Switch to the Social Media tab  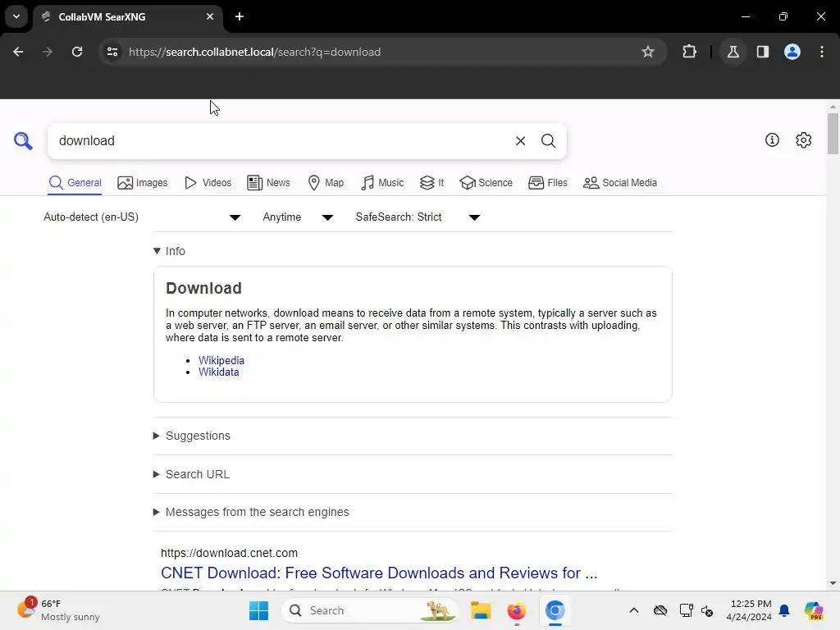[x=620, y=183]
